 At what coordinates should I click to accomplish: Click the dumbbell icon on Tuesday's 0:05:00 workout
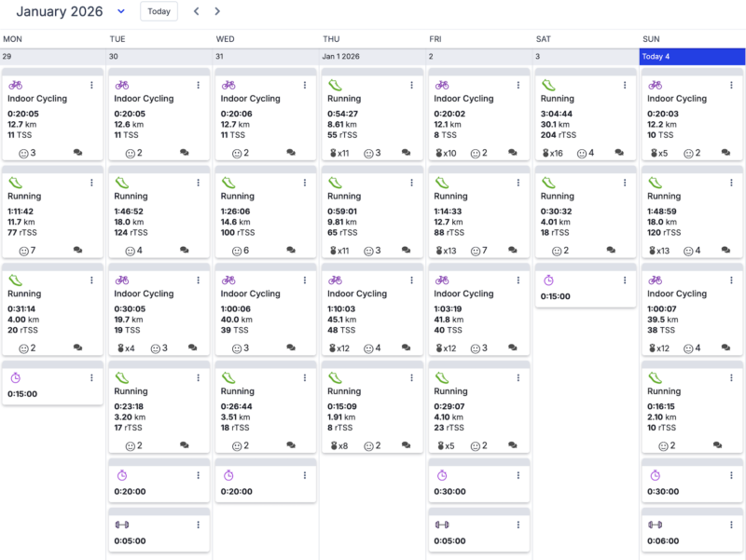click(x=122, y=525)
